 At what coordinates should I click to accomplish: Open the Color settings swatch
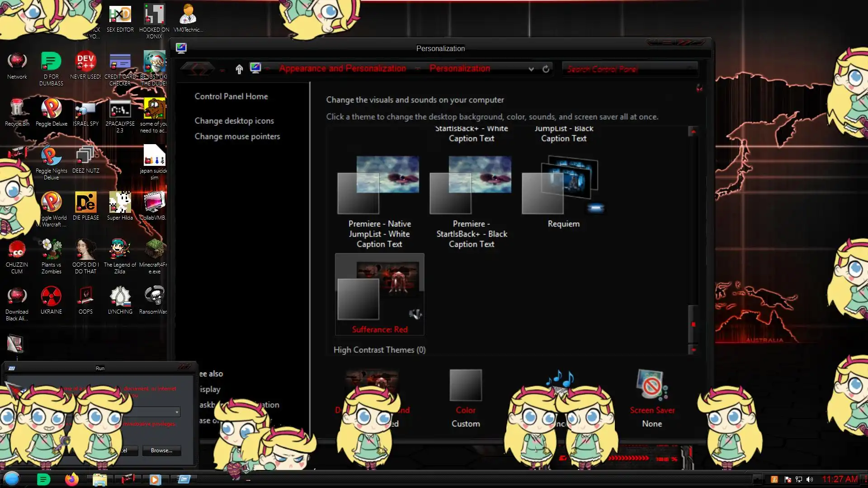point(465,385)
